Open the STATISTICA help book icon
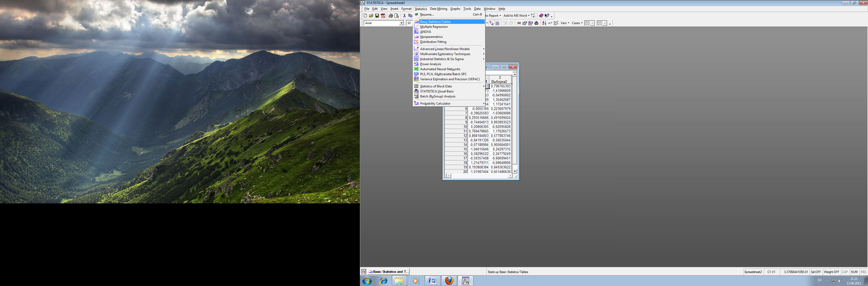 541,16
